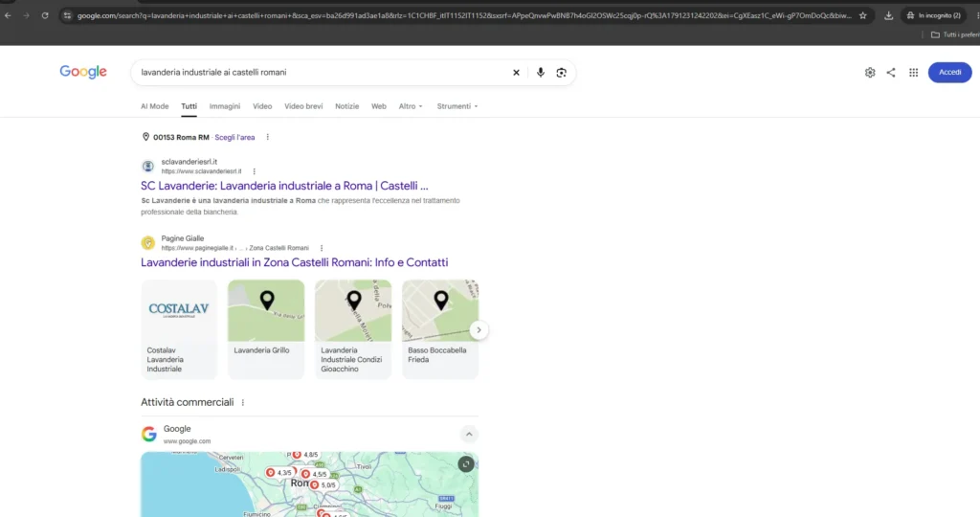The image size is (980, 517).
Task: Switch to the Notizie tab
Action: point(346,106)
